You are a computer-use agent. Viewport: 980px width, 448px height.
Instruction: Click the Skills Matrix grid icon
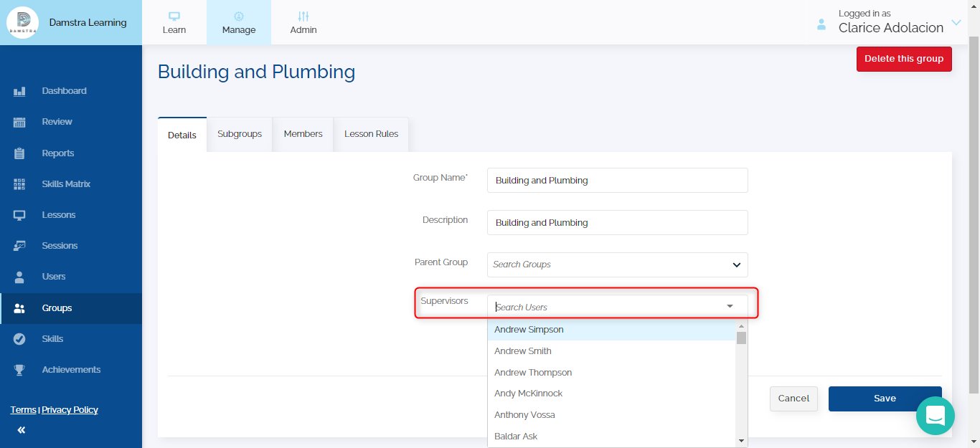19,184
